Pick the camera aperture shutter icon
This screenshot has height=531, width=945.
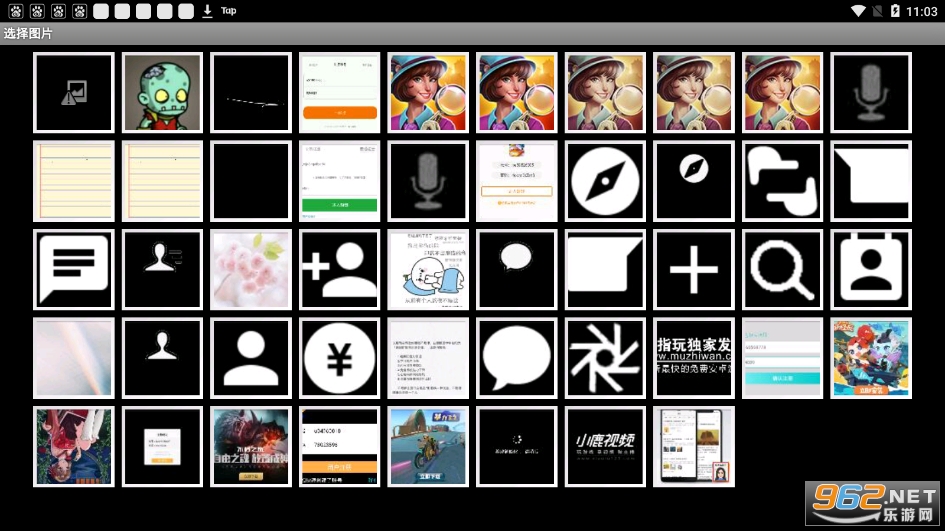[605, 358]
